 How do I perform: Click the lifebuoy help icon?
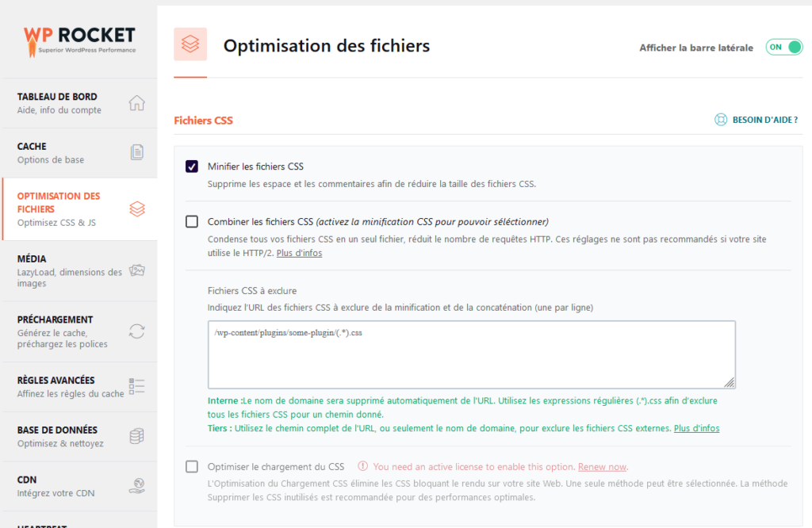tap(721, 120)
